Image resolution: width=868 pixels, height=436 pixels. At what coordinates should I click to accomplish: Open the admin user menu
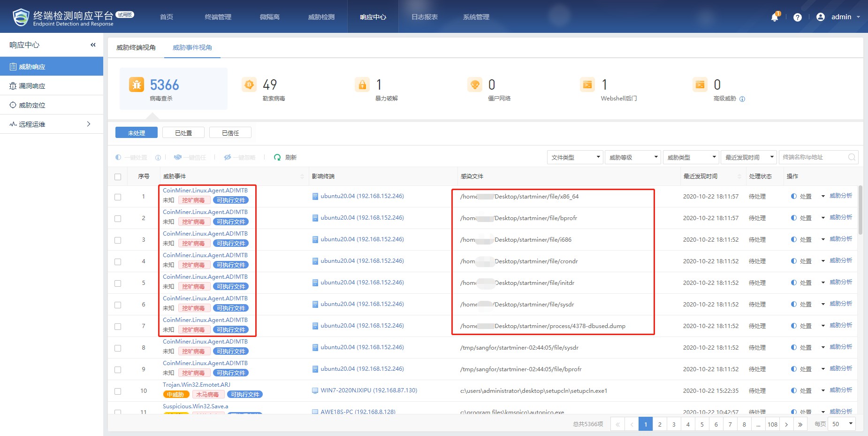pyautogui.click(x=840, y=17)
